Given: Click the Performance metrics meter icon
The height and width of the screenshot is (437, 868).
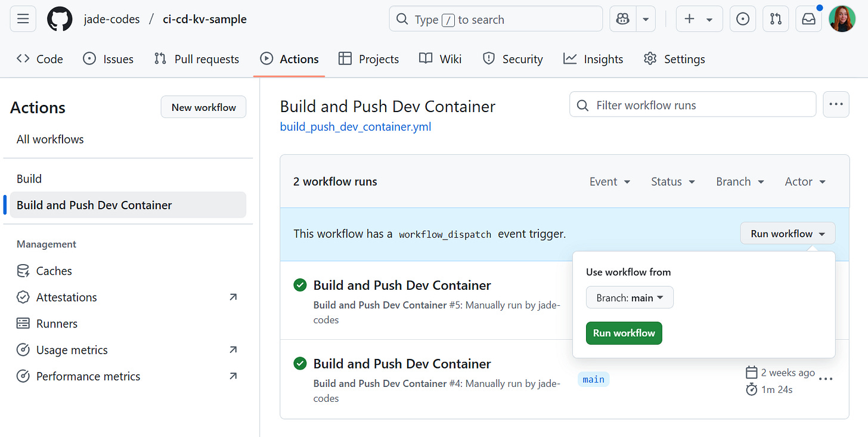Looking at the screenshot, I should pyautogui.click(x=23, y=376).
